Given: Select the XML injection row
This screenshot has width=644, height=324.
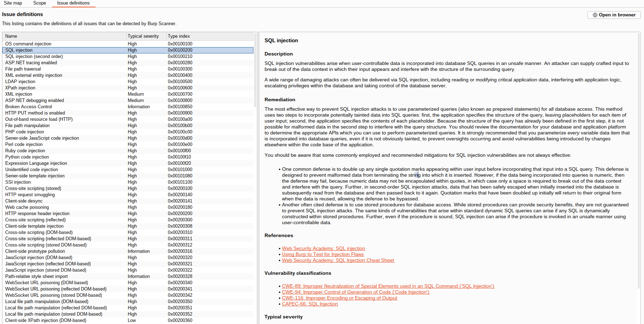Looking at the screenshot, I should pyautogui.click(x=128, y=94).
